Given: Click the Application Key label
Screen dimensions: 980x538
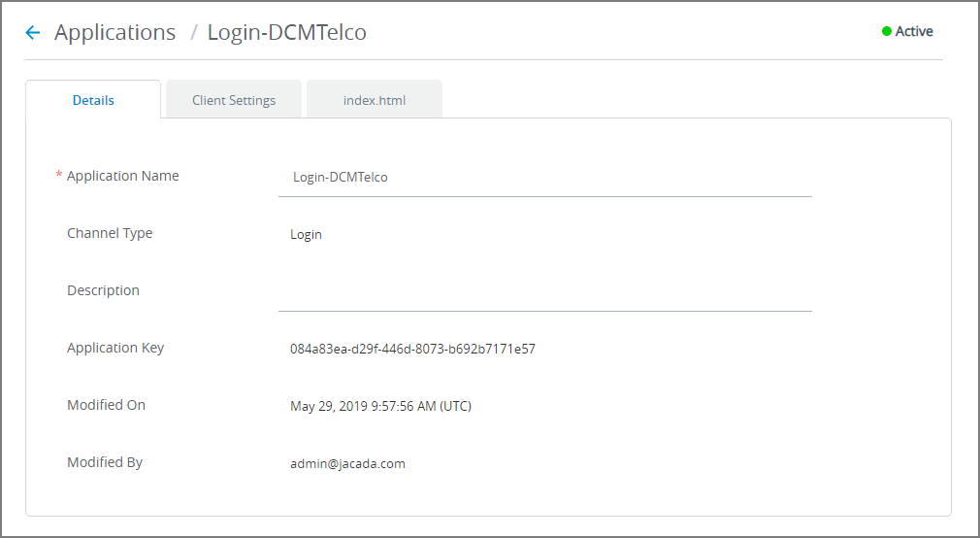Looking at the screenshot, I should tap(115, 348).
